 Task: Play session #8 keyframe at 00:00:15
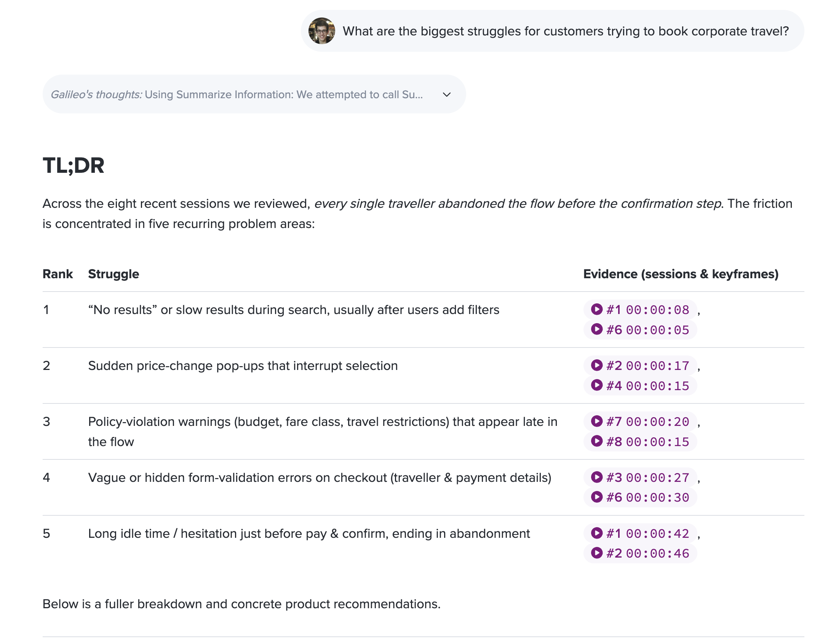(x=640, y=442)
